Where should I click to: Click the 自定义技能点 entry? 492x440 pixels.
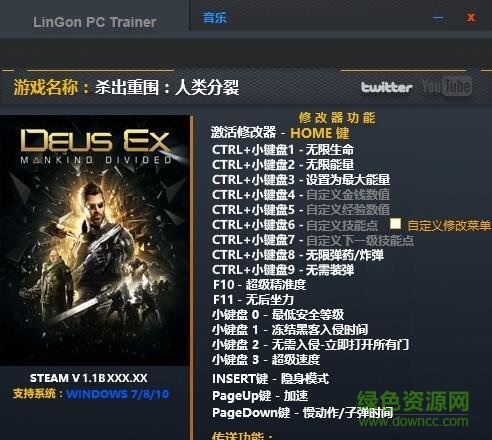[295, 225]
